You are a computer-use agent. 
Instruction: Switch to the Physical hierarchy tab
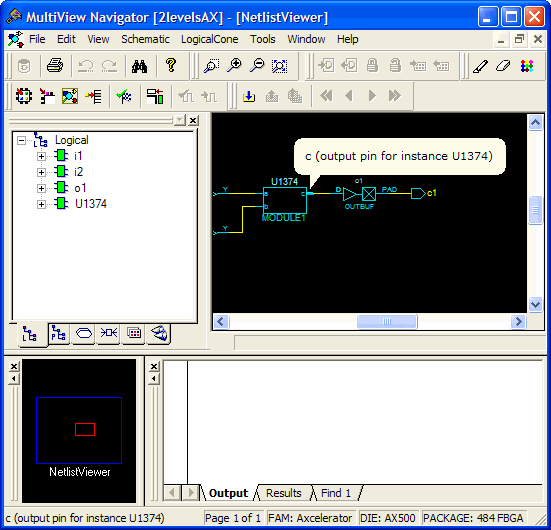58,333
